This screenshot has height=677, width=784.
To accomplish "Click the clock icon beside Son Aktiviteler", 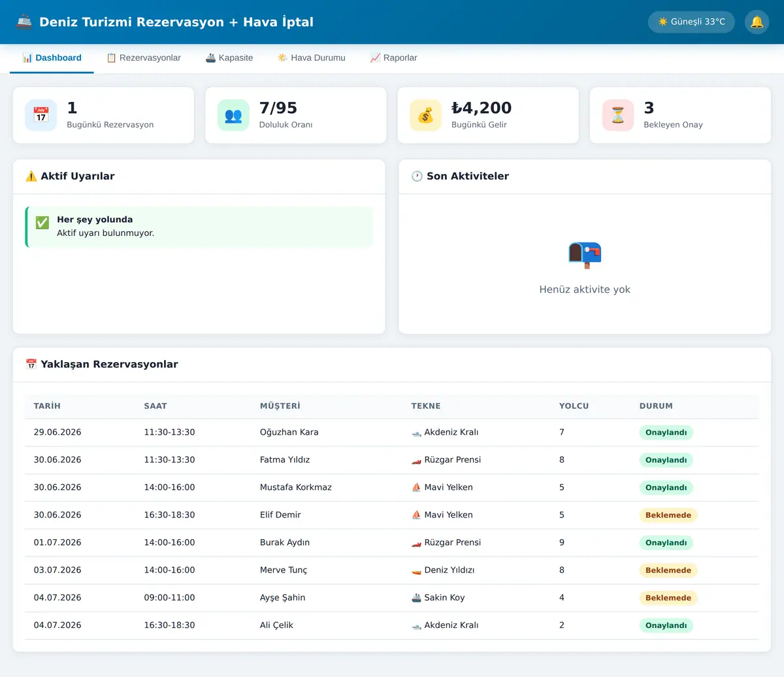I will tap(417, 176).
